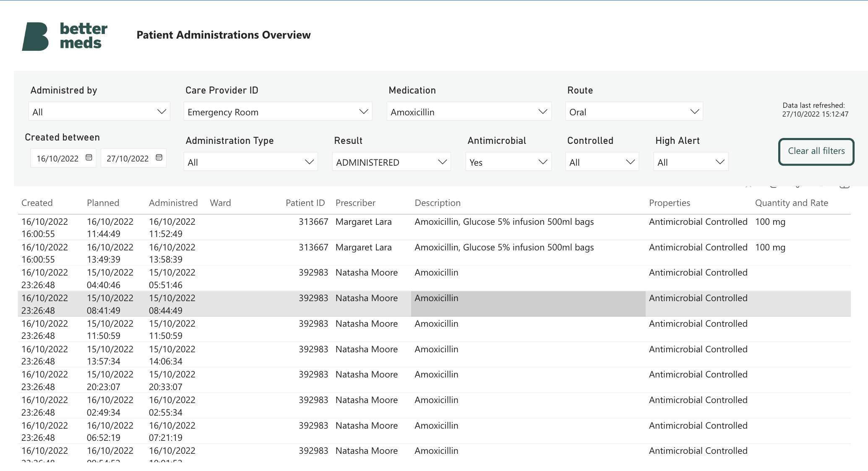This screenshot has width=868, height=471.
Task: Open the Administration Type dropdown
Action: pos(251,162)
